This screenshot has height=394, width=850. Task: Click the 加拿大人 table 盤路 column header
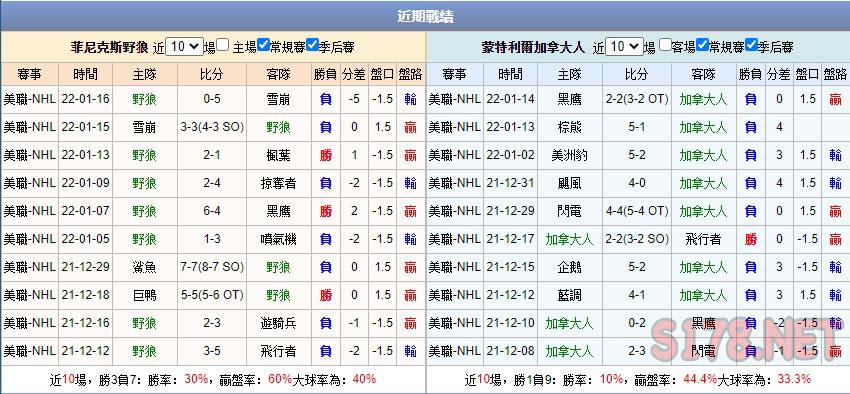pyautogui.click(x=835, y=74)
